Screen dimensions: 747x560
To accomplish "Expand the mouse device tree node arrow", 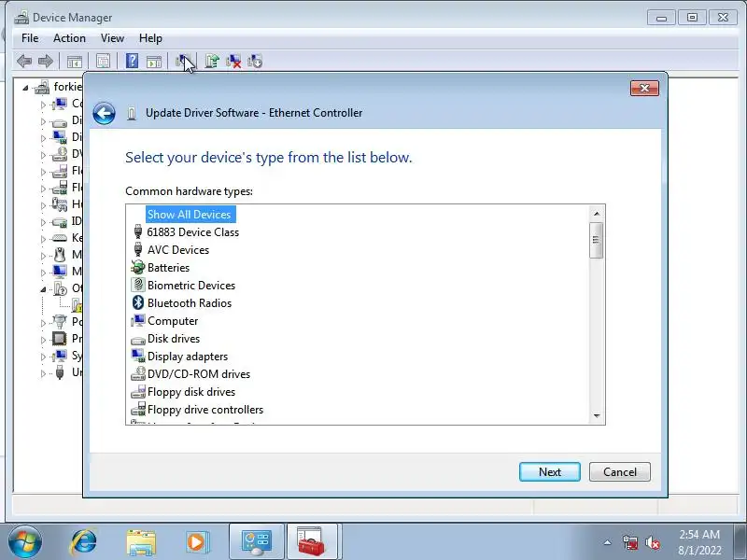I will point(43,256).
